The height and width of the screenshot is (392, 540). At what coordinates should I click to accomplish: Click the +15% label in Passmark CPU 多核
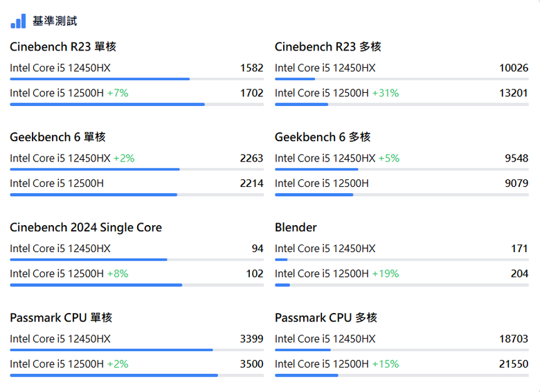(x=386, y=364)
